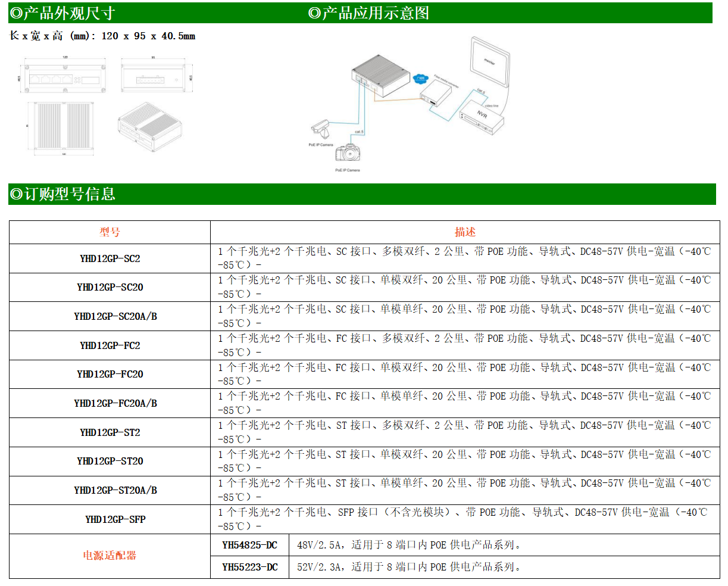Viewport: 728px width, 586px height.
Task: Click the 描述 column header
Action: pos(465,232)
